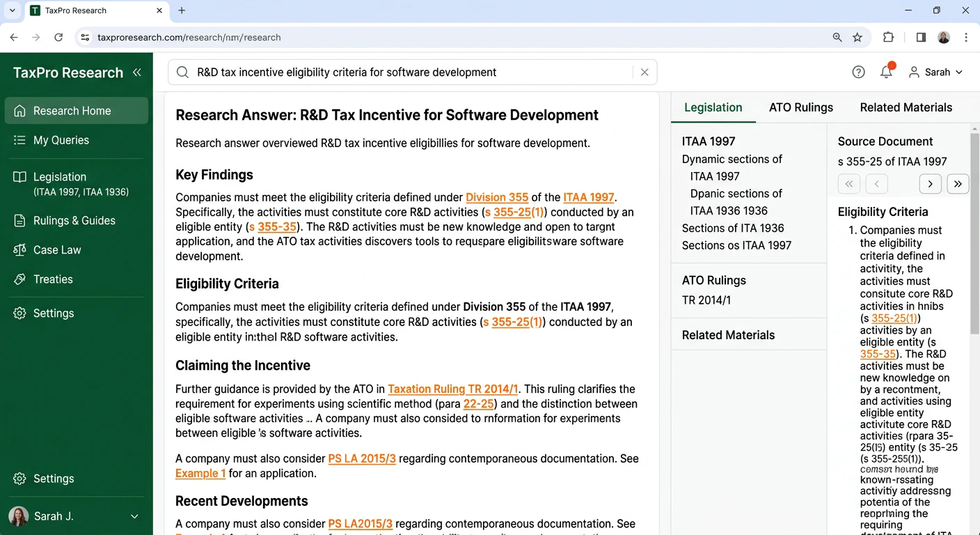Click the help question mark icon
Viewport: 980px width, 535px height.
tap(858, 72)
